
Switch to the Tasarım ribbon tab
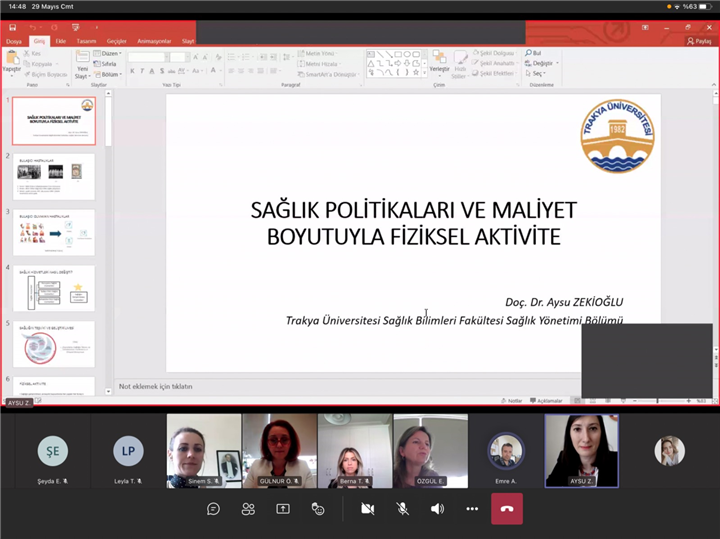point(86,41)
